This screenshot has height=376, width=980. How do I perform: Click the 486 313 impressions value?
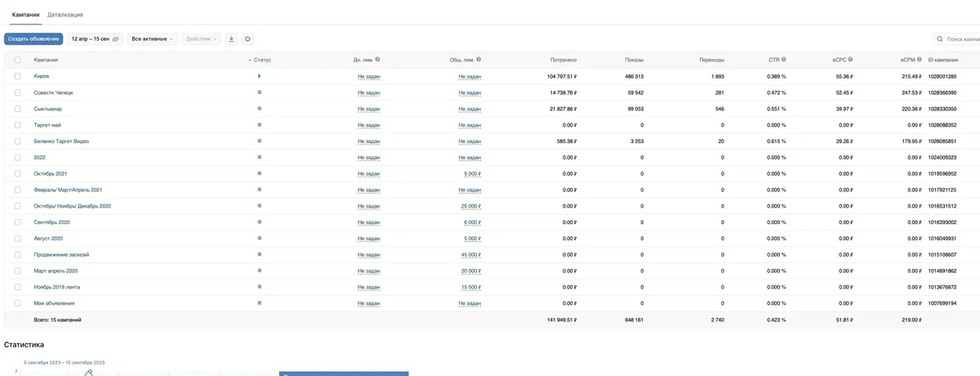pyautogui.click(x=634, y=76)
